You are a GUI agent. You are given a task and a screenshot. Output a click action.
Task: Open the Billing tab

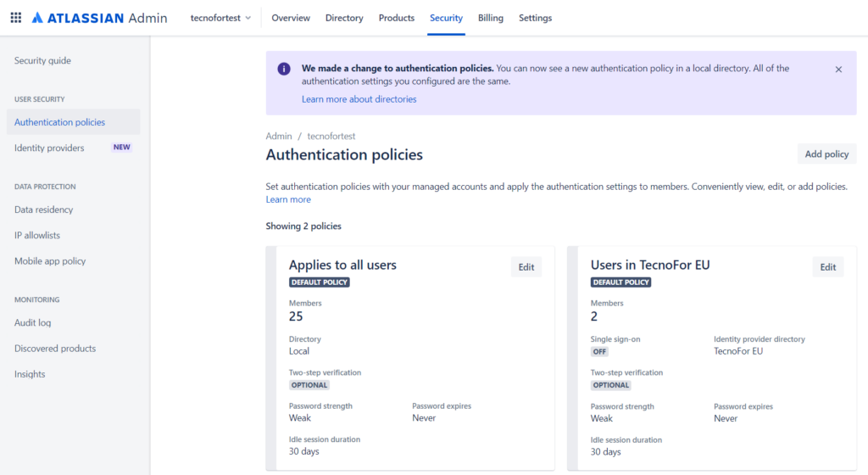click(x=491, y=18)
